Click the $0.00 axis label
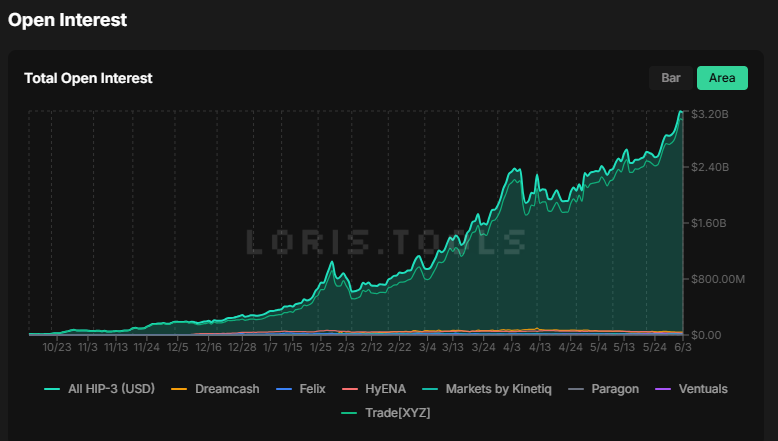 706,335
